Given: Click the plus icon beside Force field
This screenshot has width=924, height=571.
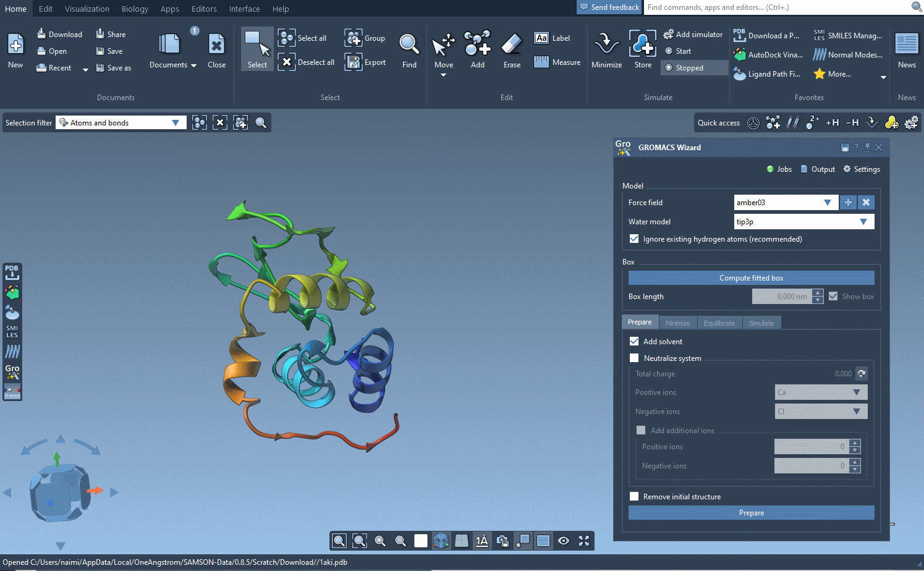Looking at the screenshot, I should tap(848, 203).
